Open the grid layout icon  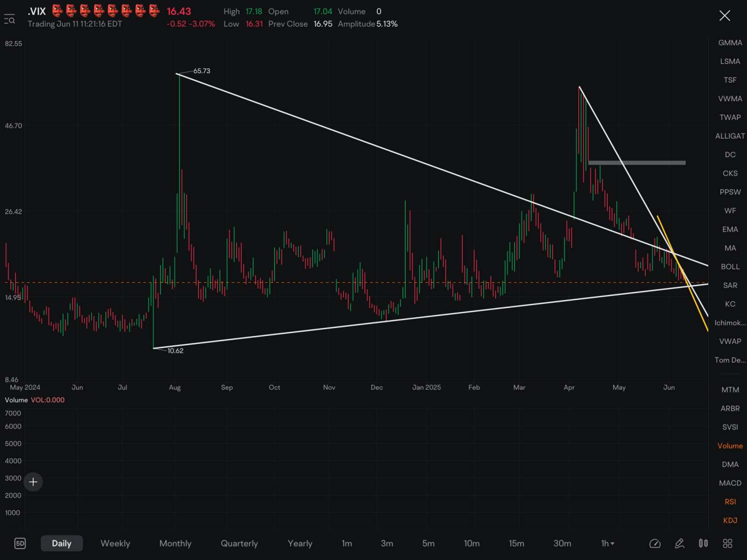pos(727,543)
